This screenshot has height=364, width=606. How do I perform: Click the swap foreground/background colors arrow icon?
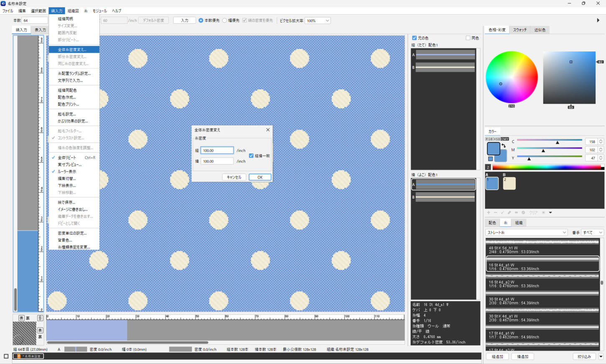point(504,145)
